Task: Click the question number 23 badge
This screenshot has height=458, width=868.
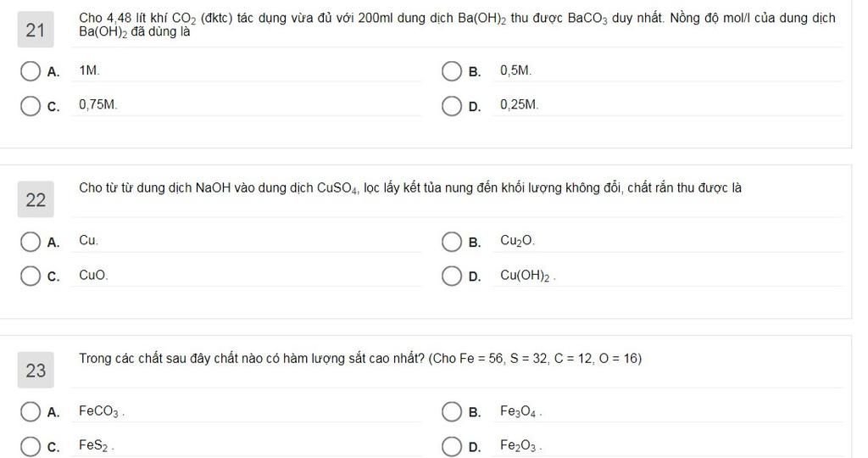Action: pyautogui.click(x=36, y=371)
